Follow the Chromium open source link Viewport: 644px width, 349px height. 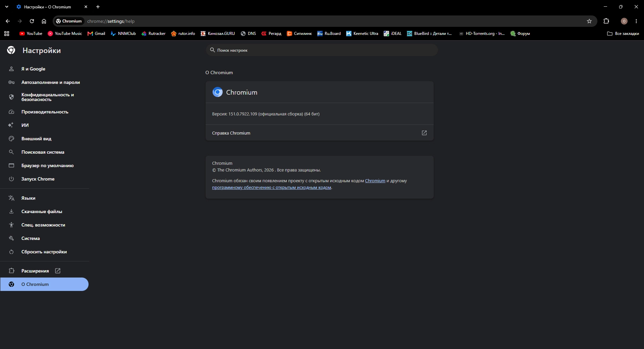375,181
